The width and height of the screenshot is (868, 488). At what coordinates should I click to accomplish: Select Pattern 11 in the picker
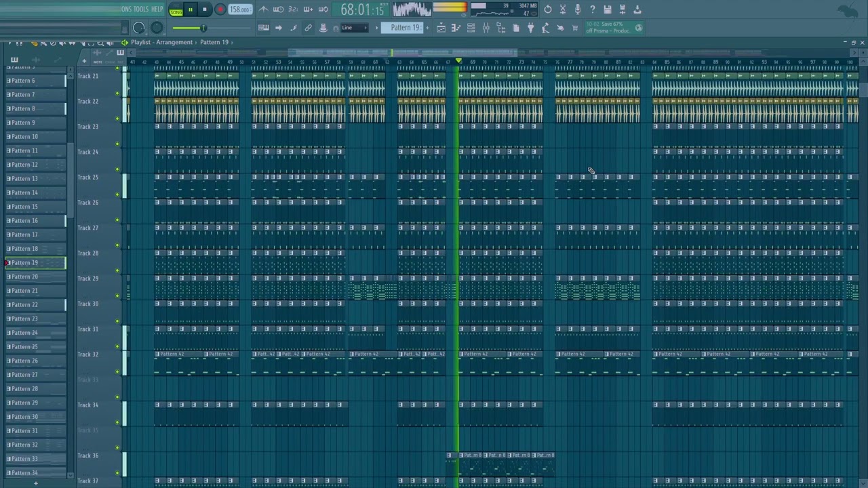(35, 150)
